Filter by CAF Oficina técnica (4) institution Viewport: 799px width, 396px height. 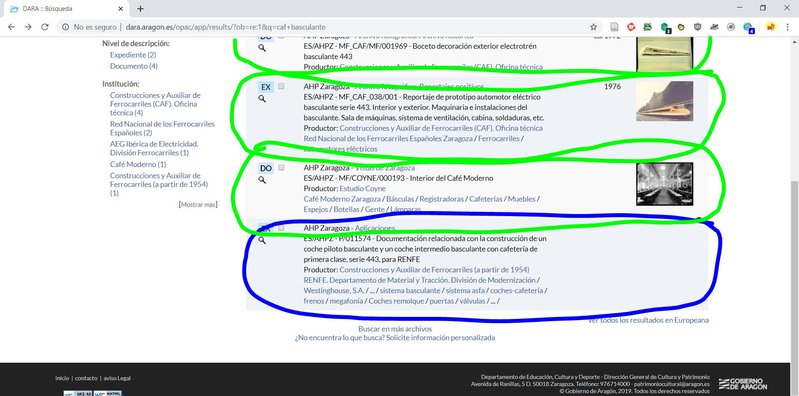pyautogui.click(x=155, y=104)
